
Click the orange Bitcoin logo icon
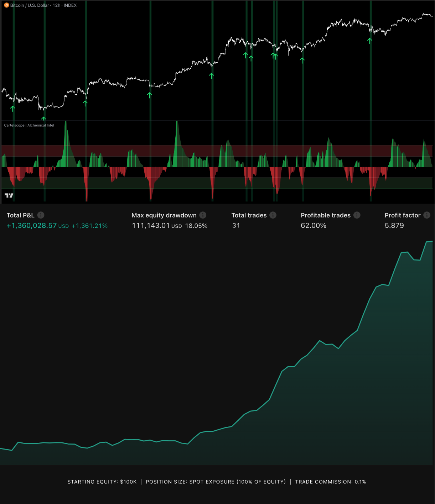[6, 5]
